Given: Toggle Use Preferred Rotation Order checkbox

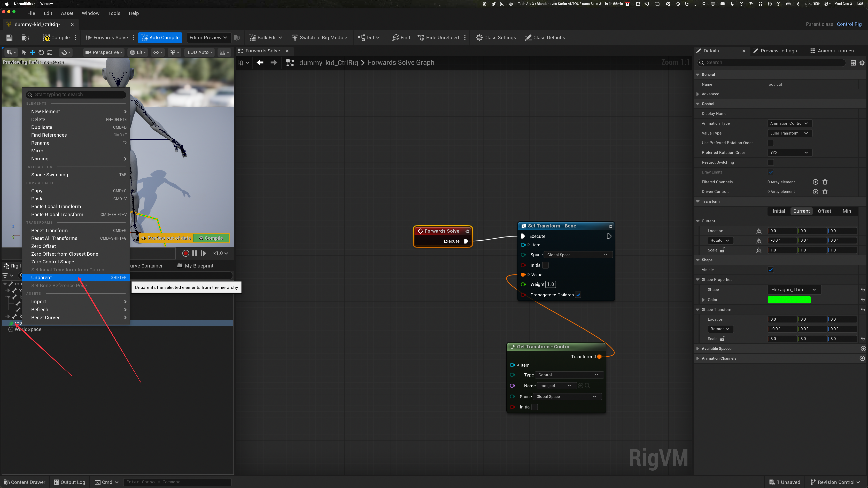Looking at the screenshot, I should [x=771, y=143].
